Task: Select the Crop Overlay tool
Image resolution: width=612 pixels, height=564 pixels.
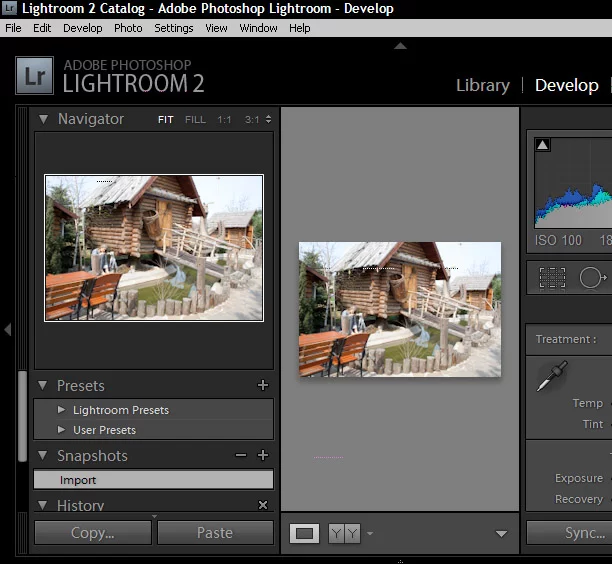Action: coord(552,277)
